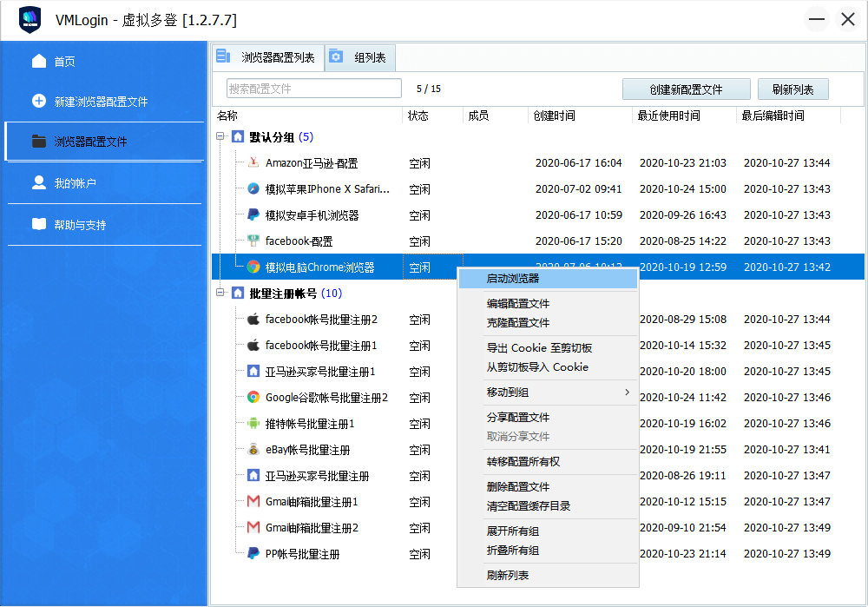Switch to 浏览器配置列表 tab
Image resolution: width=868 pixels, height=607 pixels.
click(x=268, y=57)
